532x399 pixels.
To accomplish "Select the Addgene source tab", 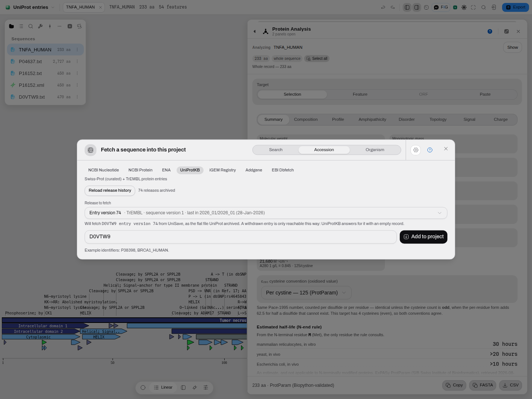I will click(x=254, y=170).
